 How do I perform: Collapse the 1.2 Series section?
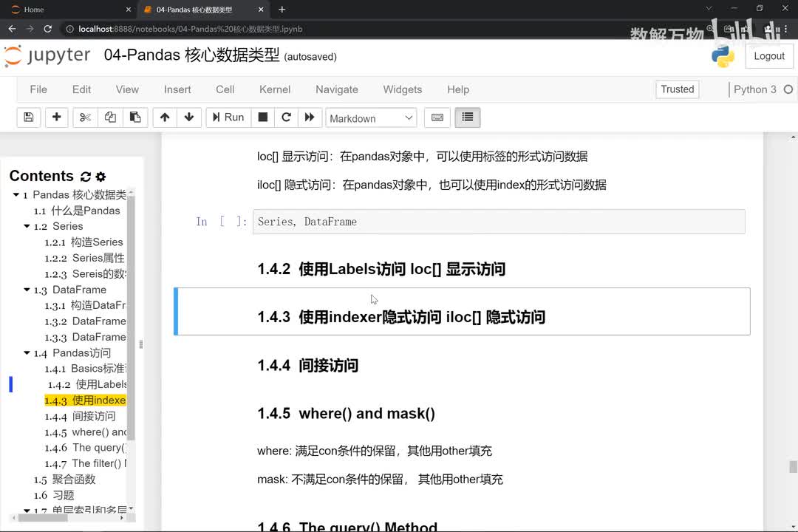point(27,226)
